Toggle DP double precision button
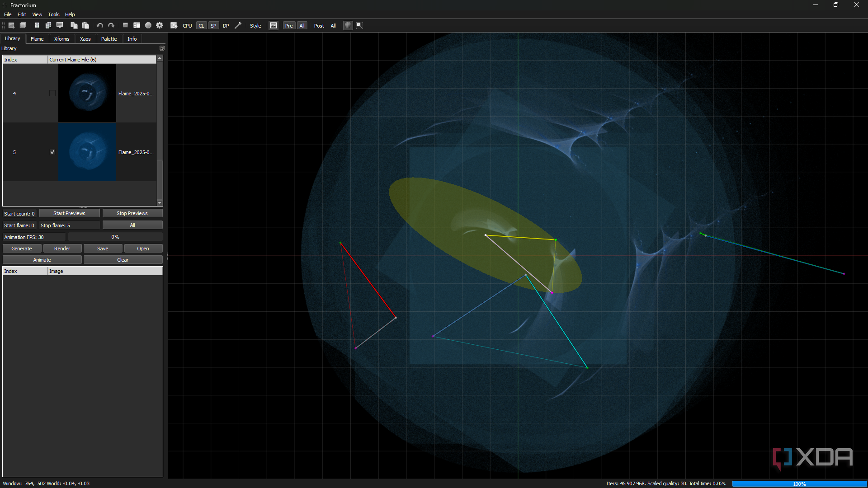 [x=226, y=26]
